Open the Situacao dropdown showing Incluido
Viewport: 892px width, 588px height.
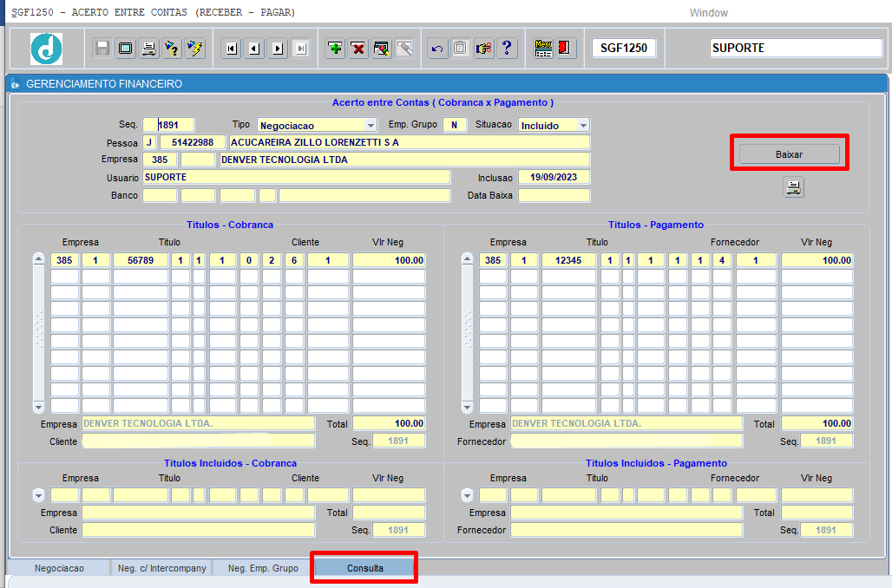click(583, 125)
